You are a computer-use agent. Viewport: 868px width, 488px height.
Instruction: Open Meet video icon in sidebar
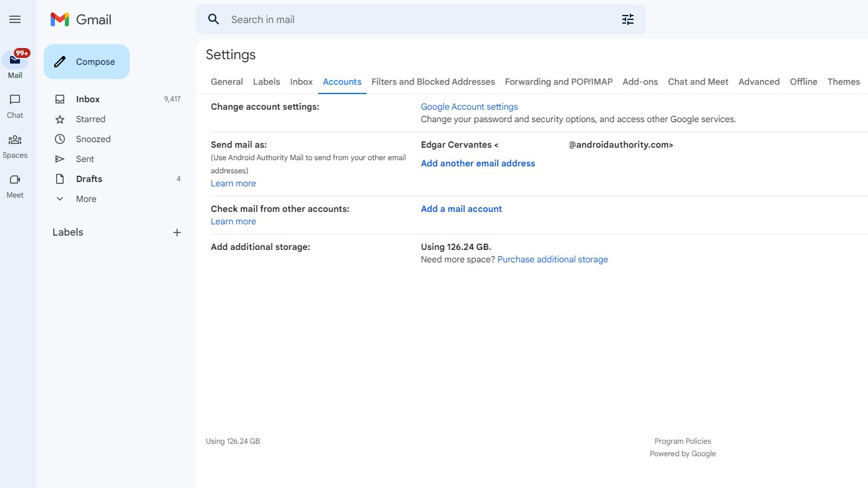[x=15, y=180]
